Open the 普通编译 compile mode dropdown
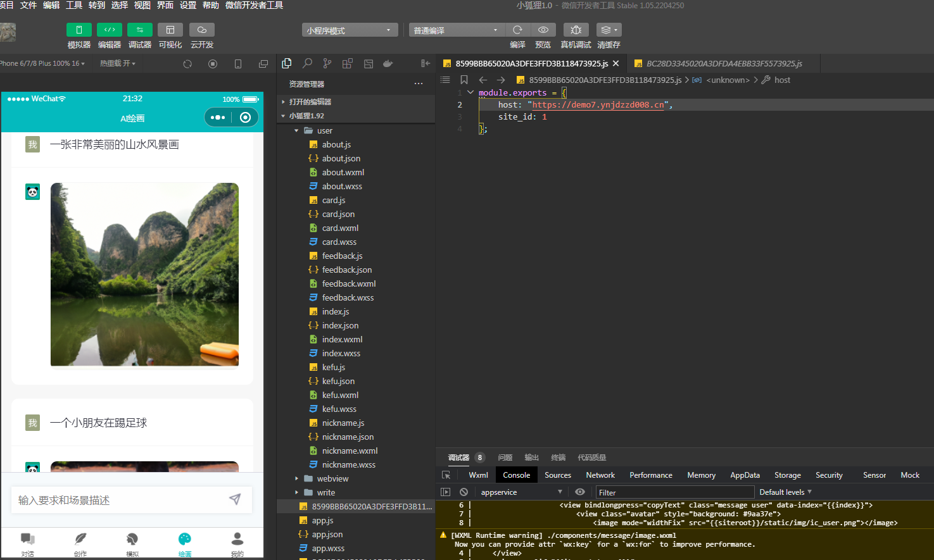This screenshot has width=934, height=560. 457,30
